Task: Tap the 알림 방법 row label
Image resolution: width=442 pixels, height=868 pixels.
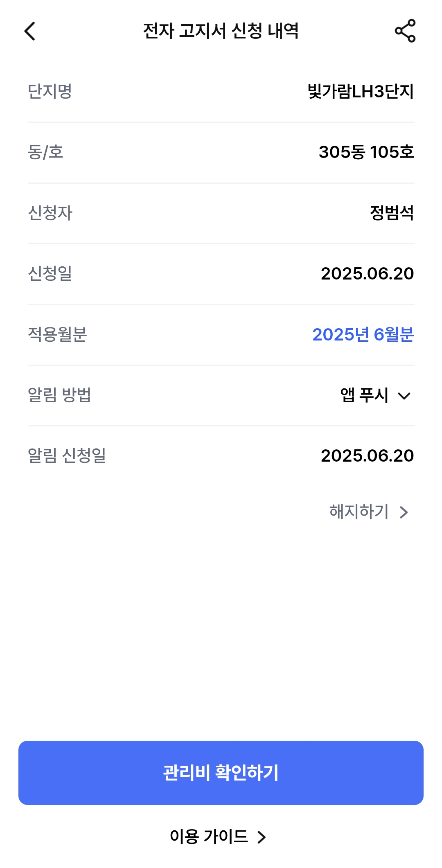Action: tap(59, 395)
